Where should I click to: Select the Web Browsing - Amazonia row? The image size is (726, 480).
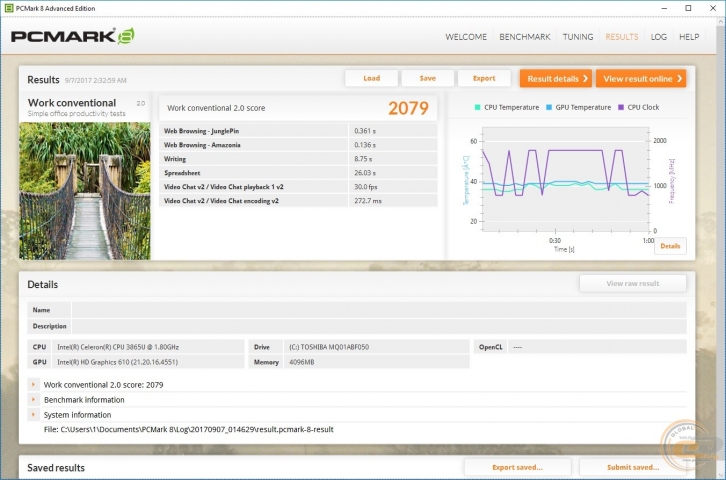[x=298, y=145]
